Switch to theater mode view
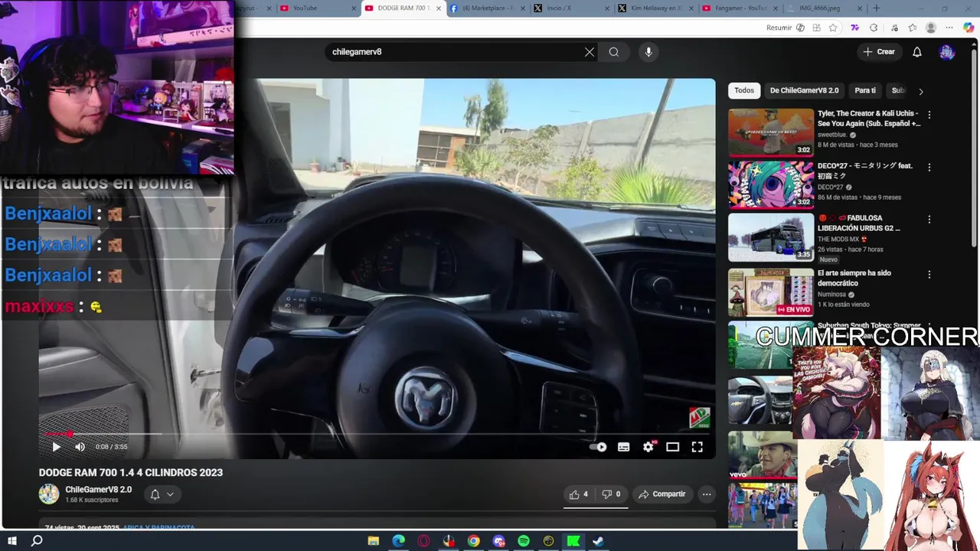The height and width of the screenshot is (551, 980). [x=673, y=447]
